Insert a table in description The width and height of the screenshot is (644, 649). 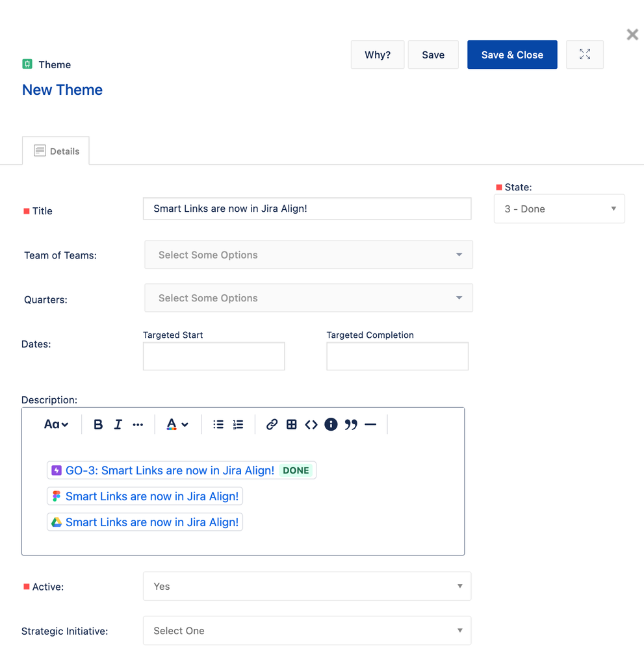click(x=292, y=424)
